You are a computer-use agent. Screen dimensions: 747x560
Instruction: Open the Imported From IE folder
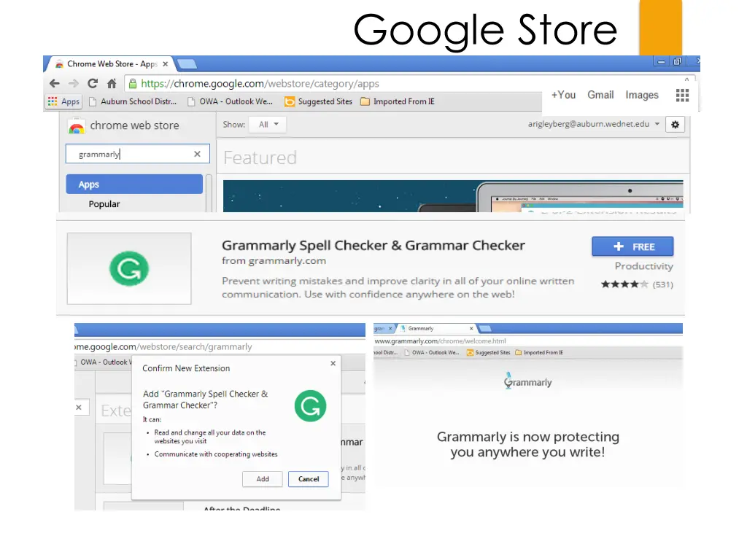(398, 101)
